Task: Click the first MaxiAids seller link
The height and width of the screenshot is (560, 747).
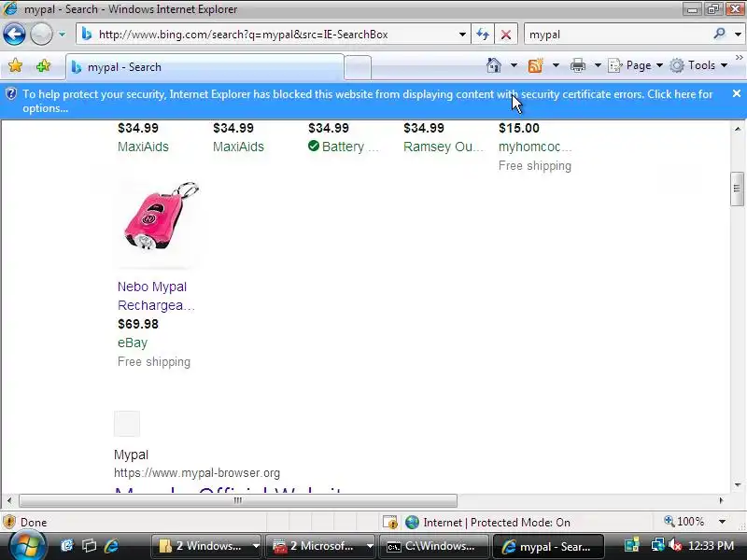Action: 143,147
